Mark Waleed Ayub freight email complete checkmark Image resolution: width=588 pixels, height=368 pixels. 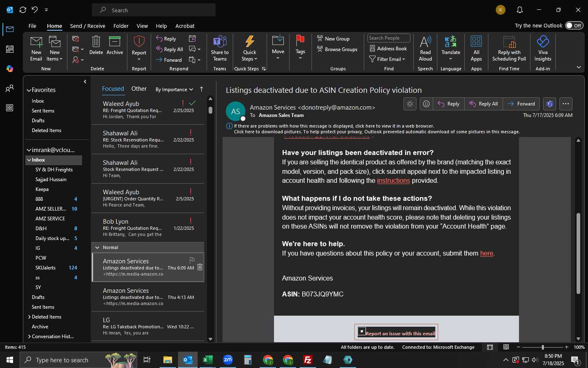[192, 103]
